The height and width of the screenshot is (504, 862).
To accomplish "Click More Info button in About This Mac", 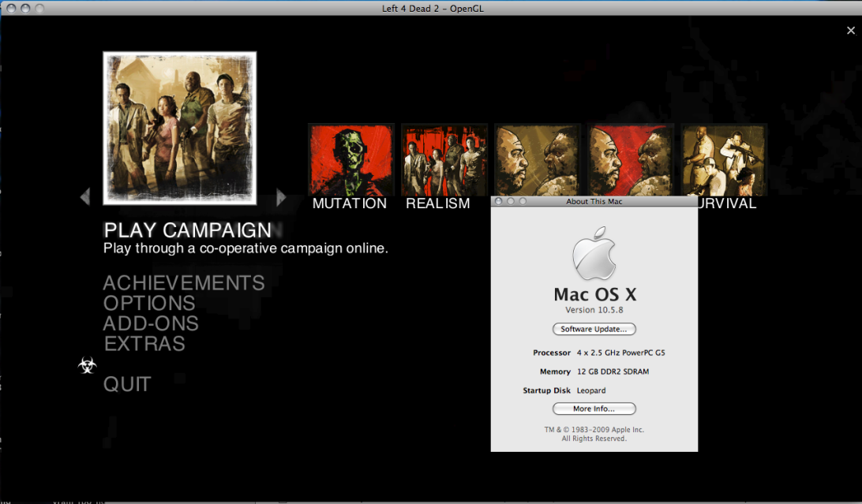I will pos(594,409).
